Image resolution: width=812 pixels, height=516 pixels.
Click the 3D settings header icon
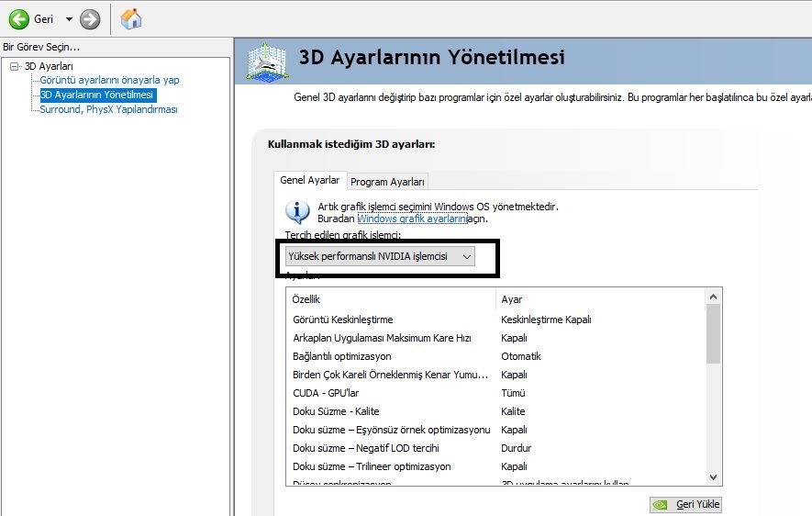(x=267, y=62)
